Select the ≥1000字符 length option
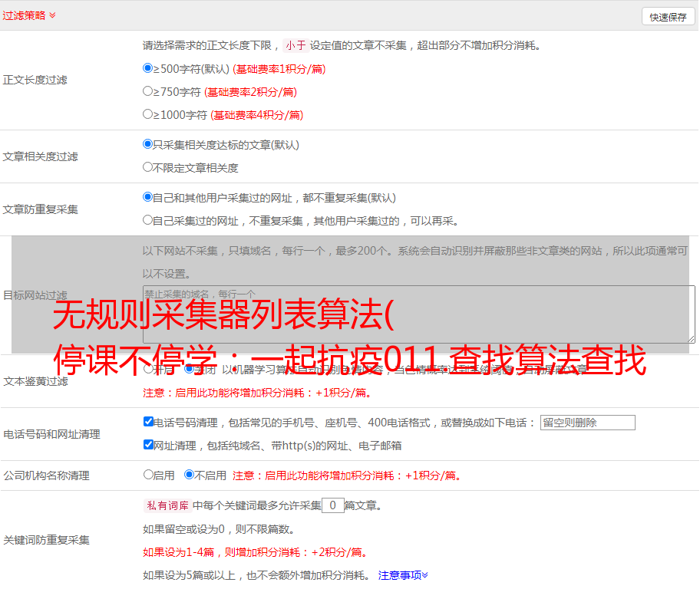Viewport: 700px width, 589px height. tap(148, 114)
